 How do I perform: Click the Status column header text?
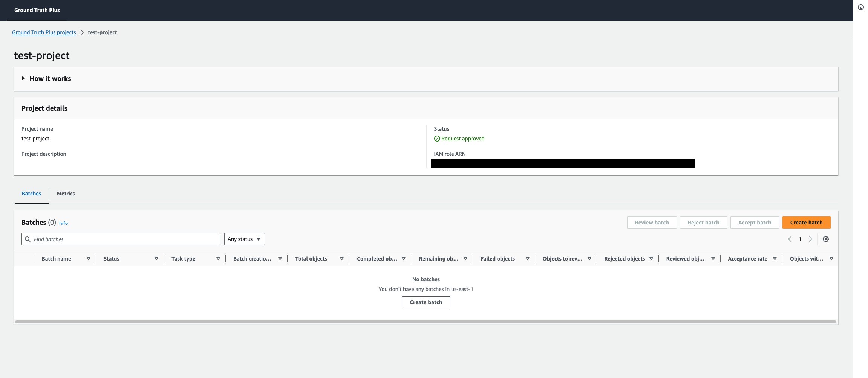click(x=111, y=259)
